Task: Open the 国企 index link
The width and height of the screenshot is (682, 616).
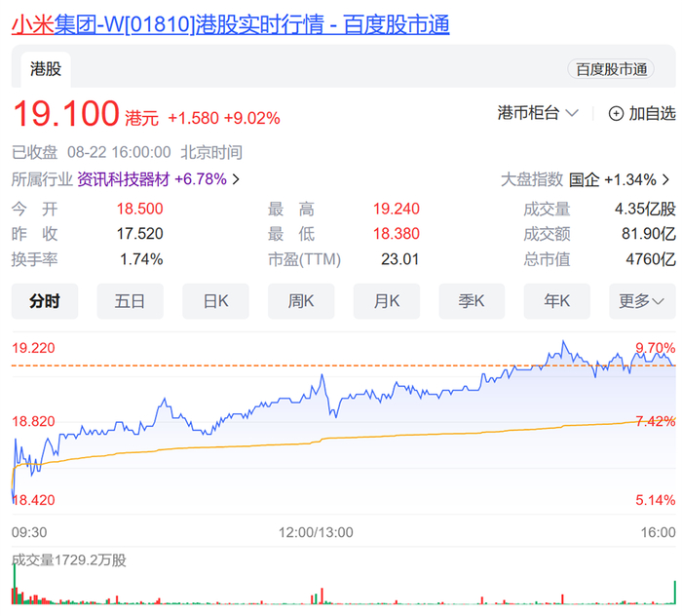Action: pyautogui.click(x=585, y=179)
